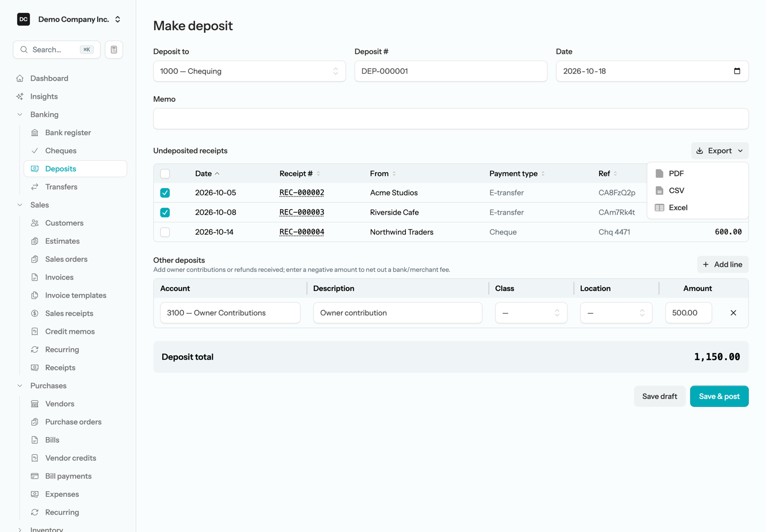The image size is (766, 532).
Task: Click Save & post
Action: point(719,396)
